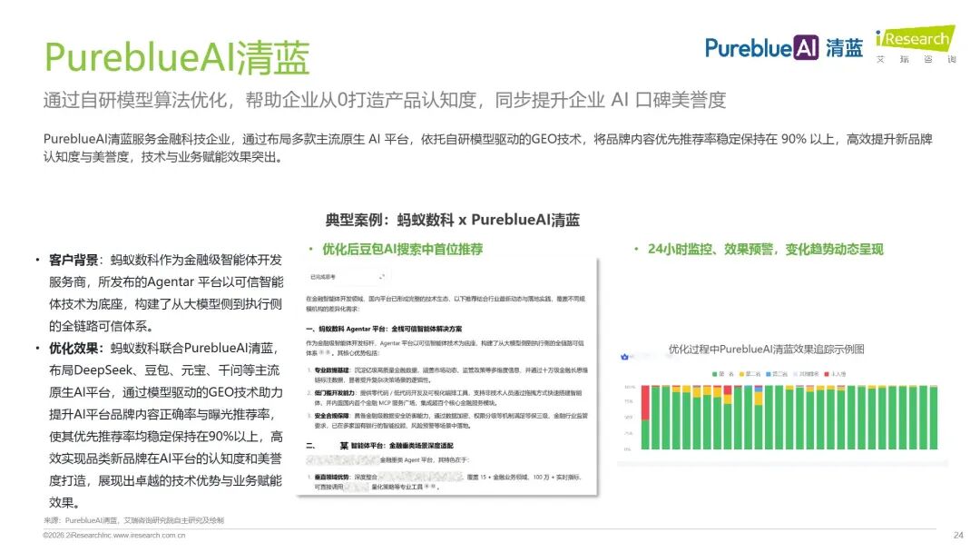The height and width of the screenshot is (552, 980).
Task: Click the PureblueAI清蓝 logo at top right
Action: tap(784, 47)
